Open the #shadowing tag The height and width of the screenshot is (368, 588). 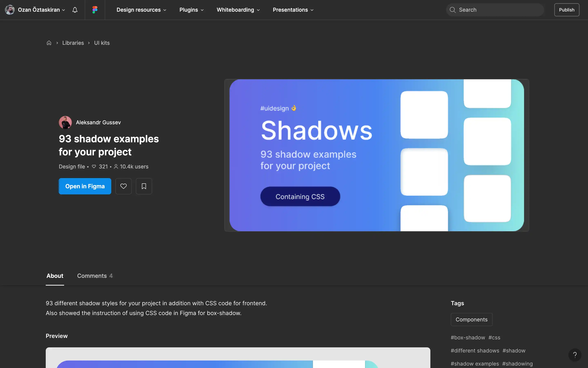tap(518, 364)
